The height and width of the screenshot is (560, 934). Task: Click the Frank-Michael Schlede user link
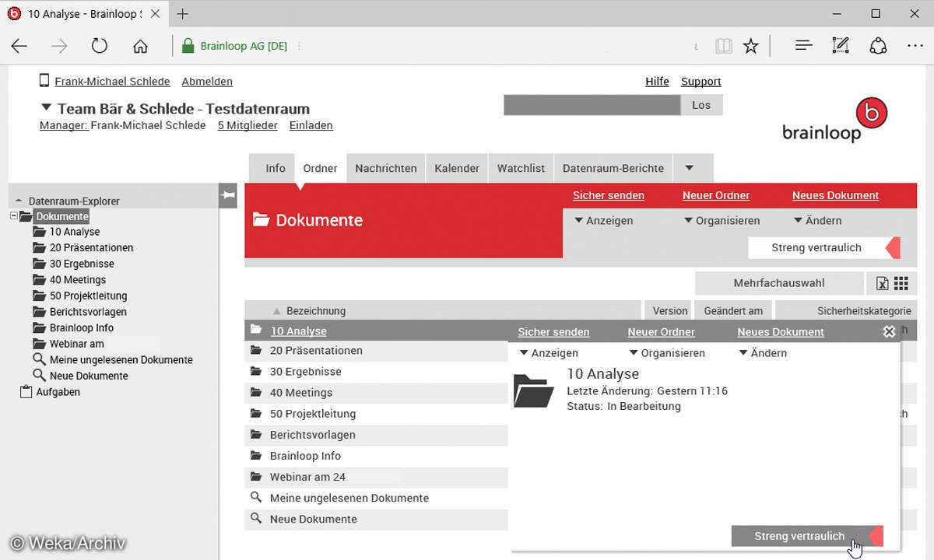coord(112,82)
